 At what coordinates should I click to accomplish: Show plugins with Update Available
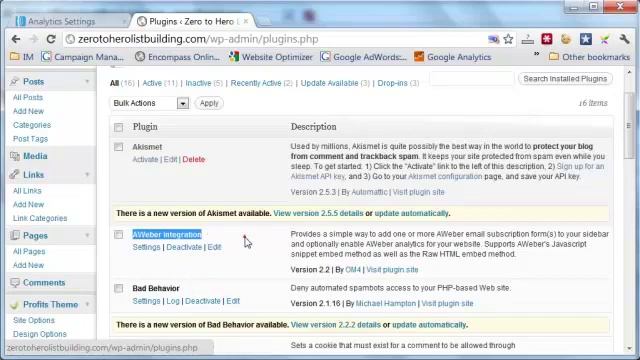tap(329, 83)
